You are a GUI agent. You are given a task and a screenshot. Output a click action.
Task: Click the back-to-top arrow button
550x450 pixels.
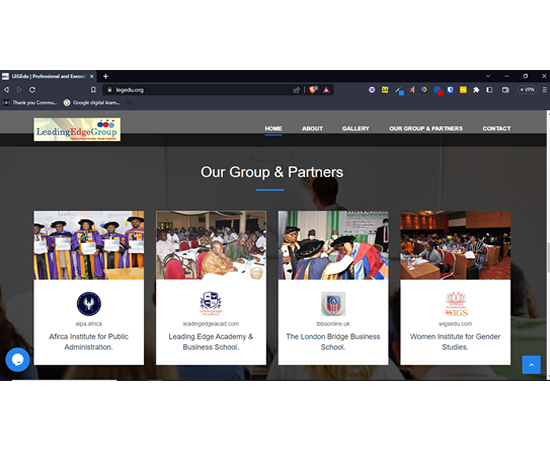tap(531, 365)
